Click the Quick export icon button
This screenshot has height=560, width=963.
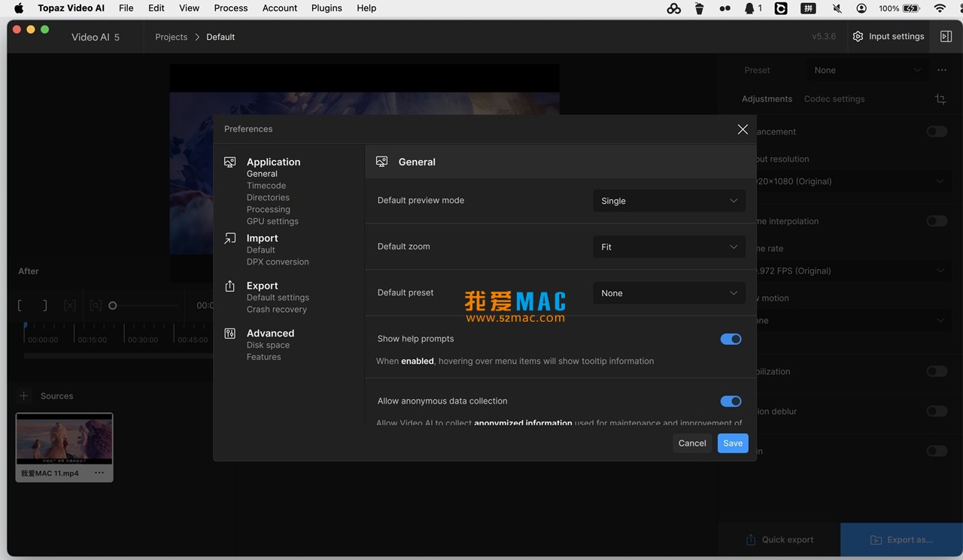tap(779, 540)
